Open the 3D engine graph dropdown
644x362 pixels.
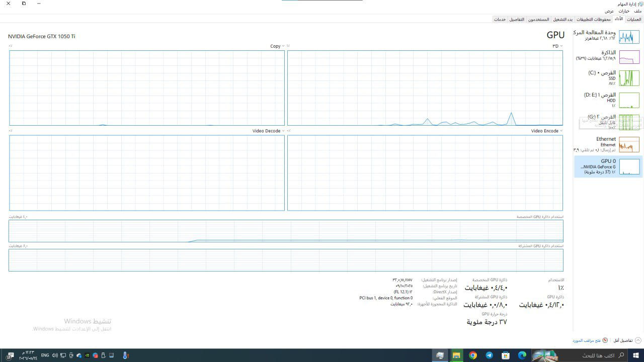coord(557,46)
